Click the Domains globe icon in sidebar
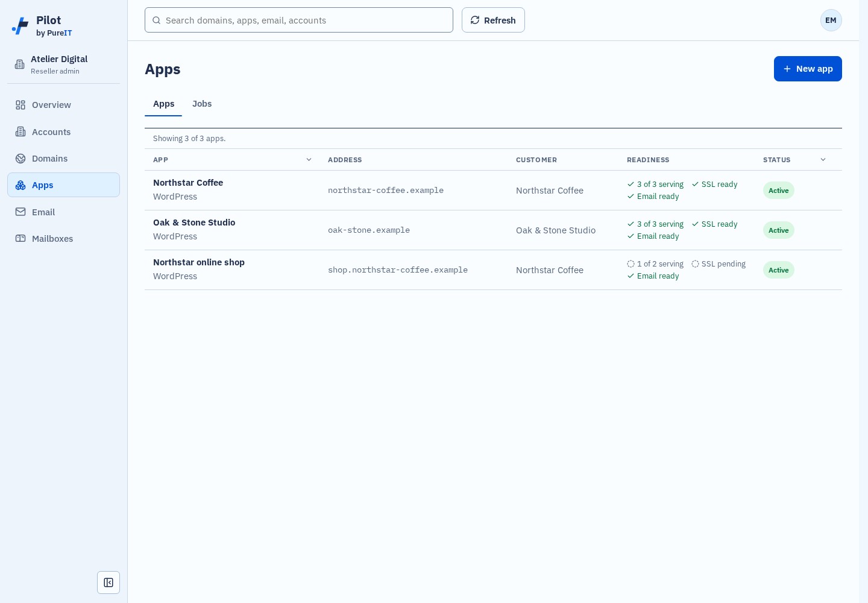Screen dimensions: 868x603 [x=20, y=159]
